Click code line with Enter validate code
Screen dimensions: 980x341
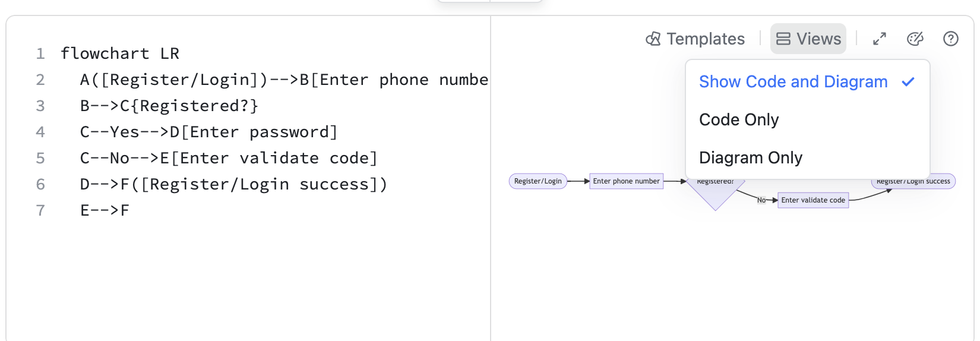[x=229, y=158]
